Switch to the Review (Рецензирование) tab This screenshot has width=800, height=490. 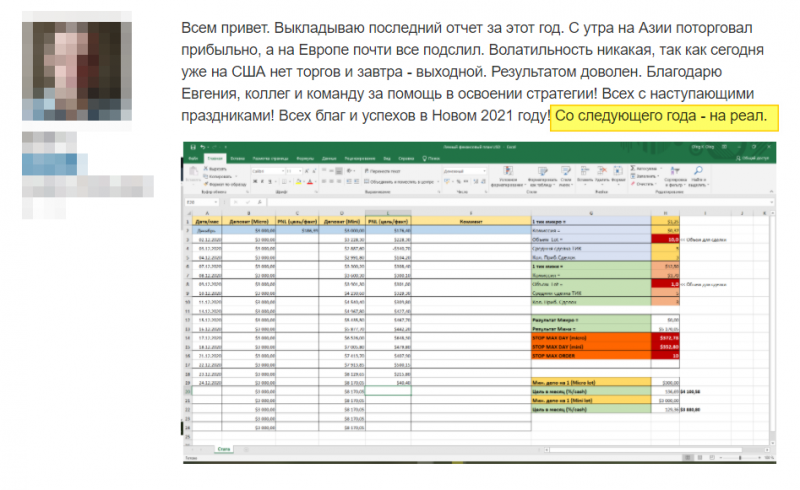click(360, 158)
